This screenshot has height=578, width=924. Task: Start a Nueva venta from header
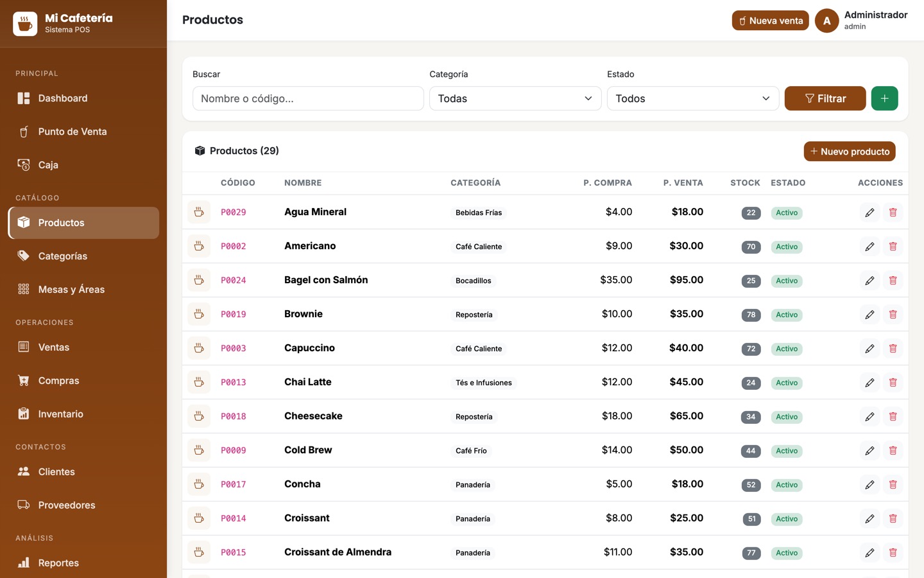(770, 21)
